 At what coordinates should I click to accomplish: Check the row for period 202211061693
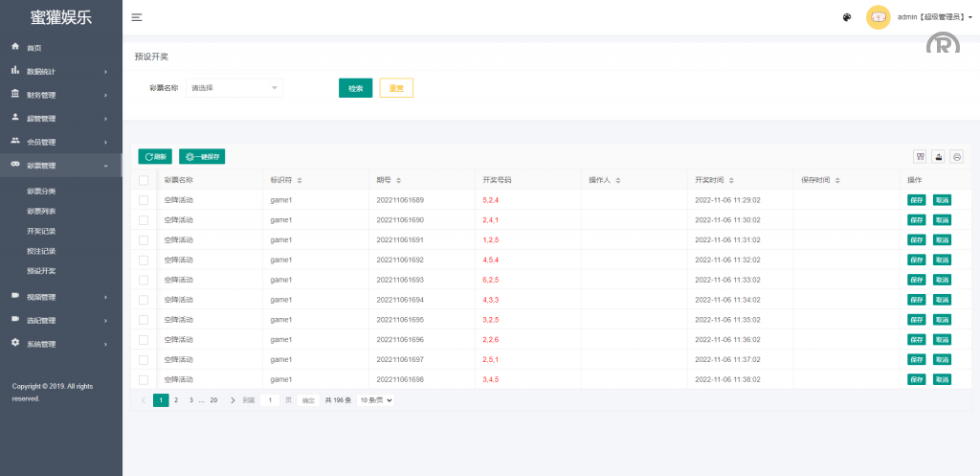pos(144,280)
